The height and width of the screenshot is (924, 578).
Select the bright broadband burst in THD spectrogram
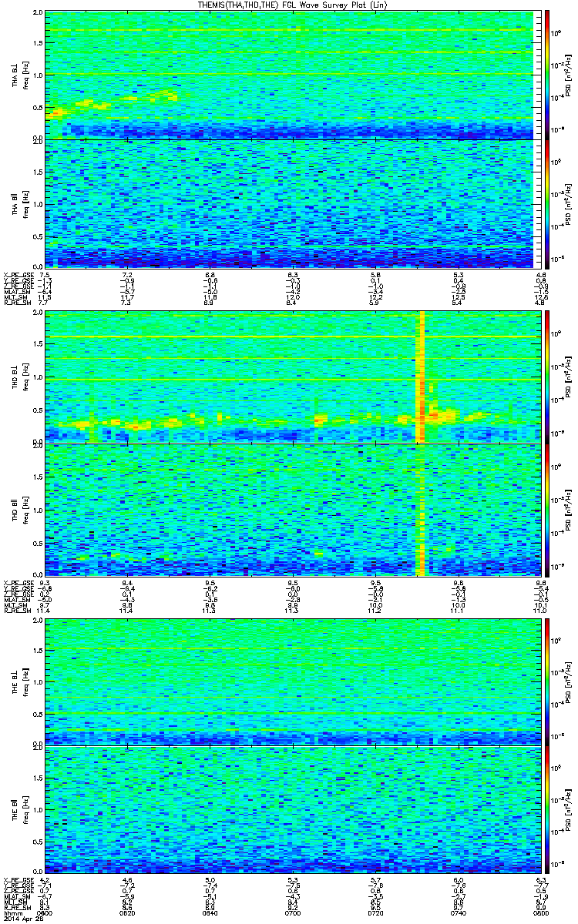coord(421,443)
